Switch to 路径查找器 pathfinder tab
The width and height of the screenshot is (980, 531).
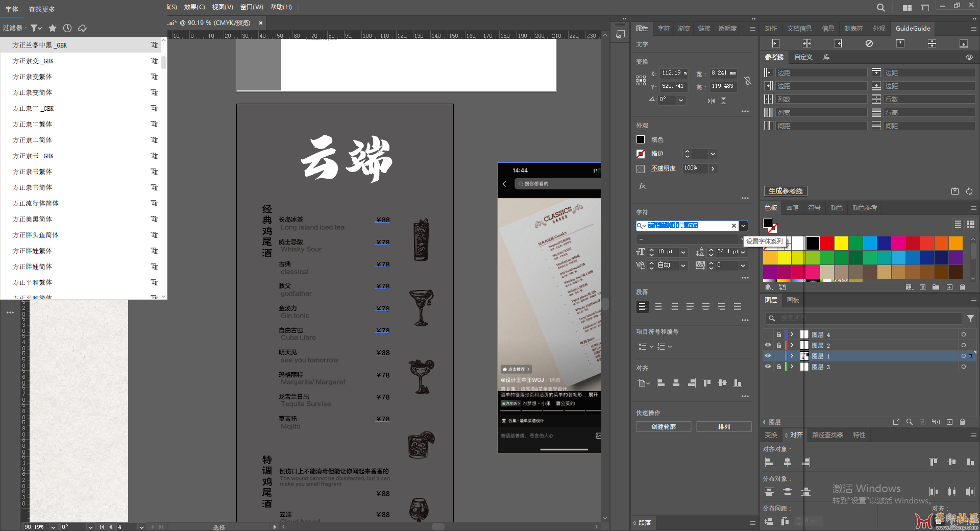tap(827, 435)
